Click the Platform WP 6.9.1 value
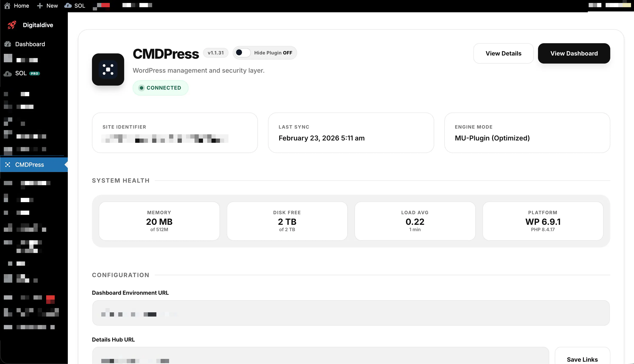 543,222
